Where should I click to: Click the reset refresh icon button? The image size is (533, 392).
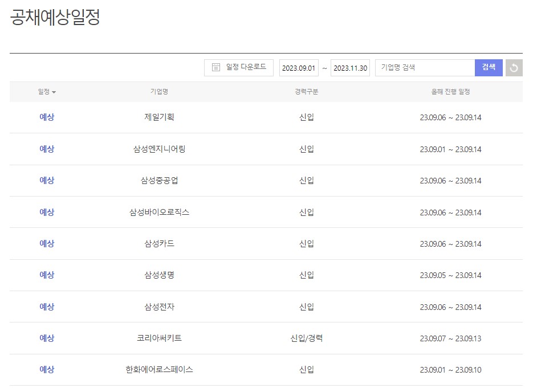click(x=514, y=68)
